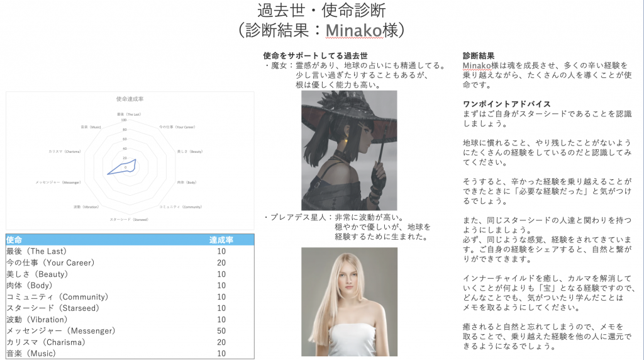This screenshot has height=360, width=644.
Task: Select the witch character illustration
Action: click(x=349, y=150)
